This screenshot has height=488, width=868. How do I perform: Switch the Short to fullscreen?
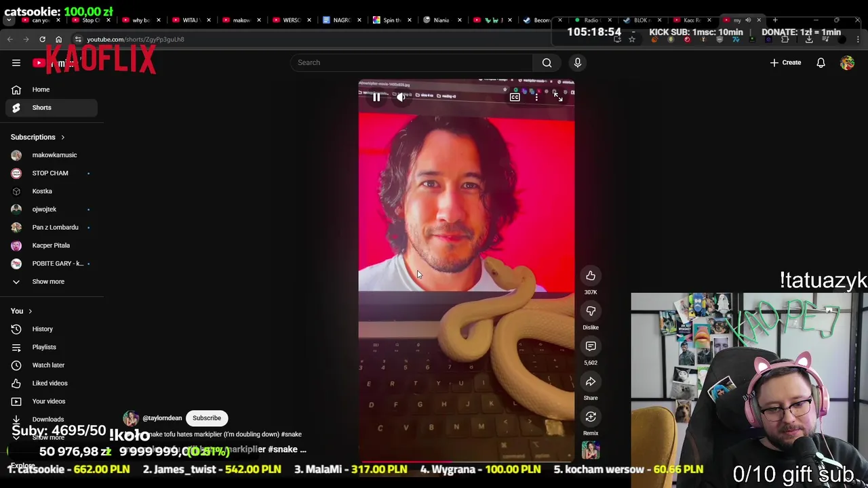tap(558, 97)
